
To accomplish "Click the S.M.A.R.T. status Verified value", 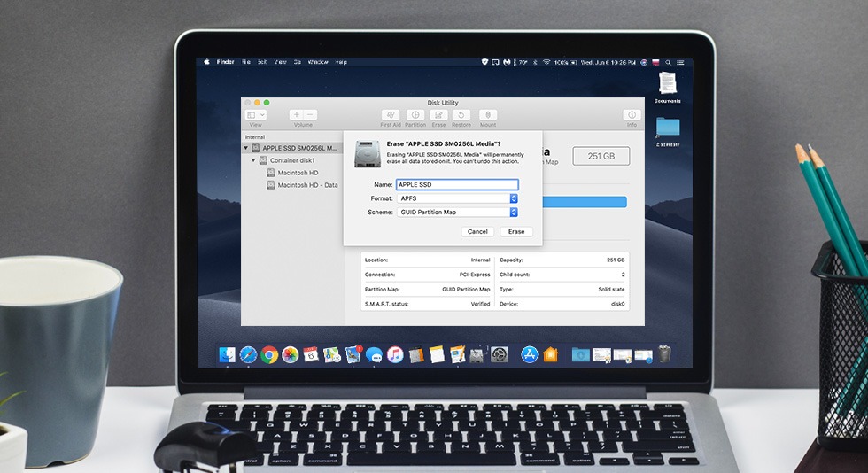I will point(480,304).
